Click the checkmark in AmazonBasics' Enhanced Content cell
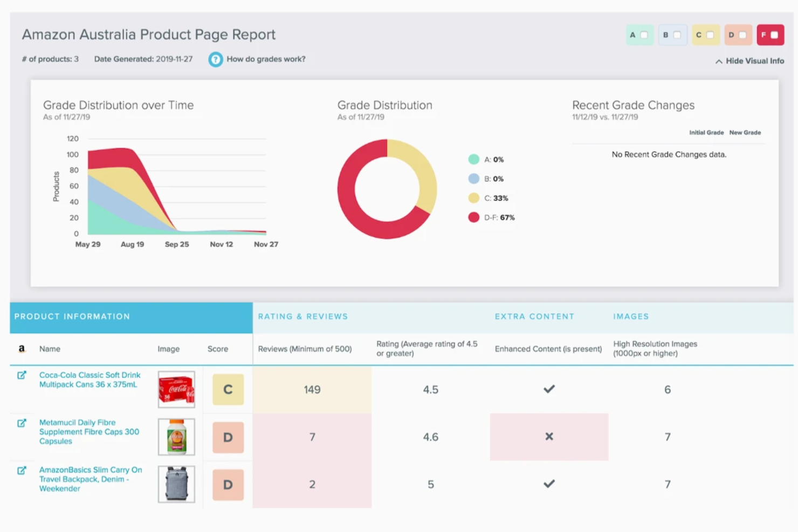The height and width of the screenshot is (532, 798). [549, 484]
